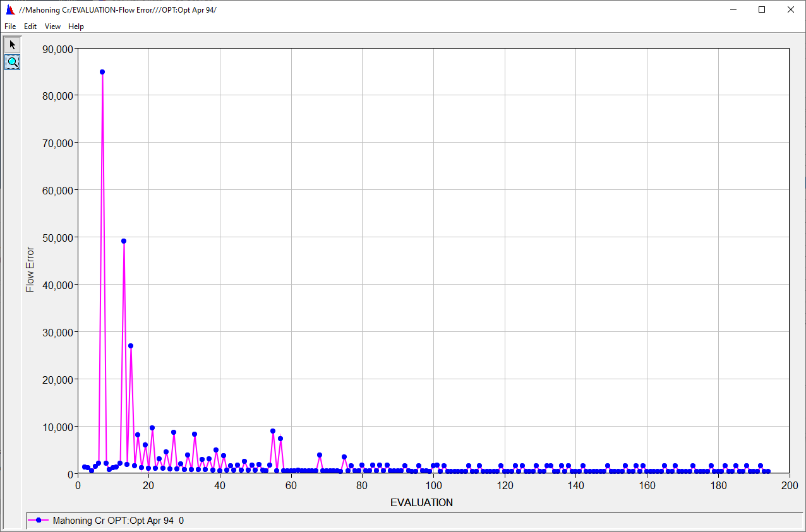This screenshot has width=806, height=532.
Task: Open the Help menu
Action: point(76,27)
